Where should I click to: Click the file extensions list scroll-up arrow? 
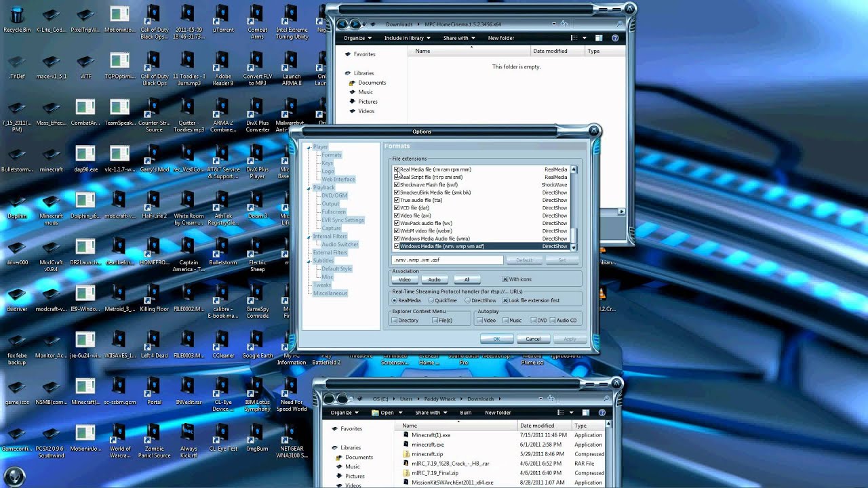[574, 169]
